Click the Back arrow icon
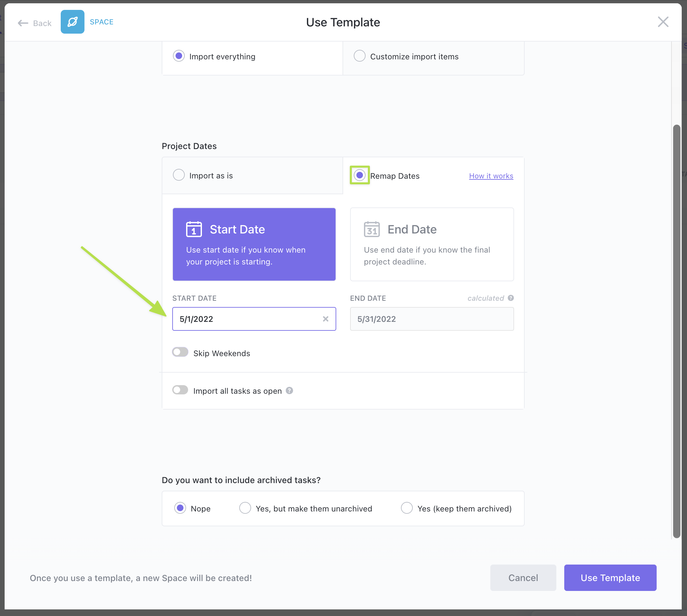Viewport: 687px width, 616px height. (23, 23)
